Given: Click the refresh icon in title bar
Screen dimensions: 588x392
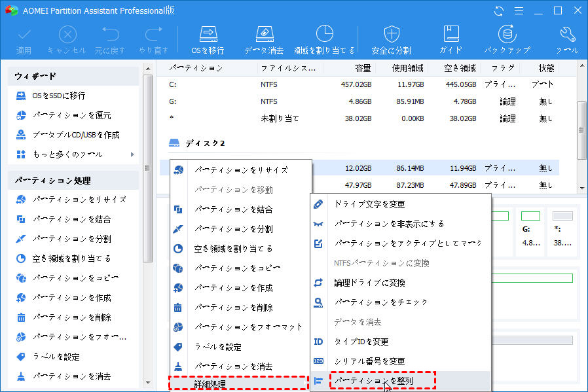Looking at the screenshot, I should click(x=499, y=11).
